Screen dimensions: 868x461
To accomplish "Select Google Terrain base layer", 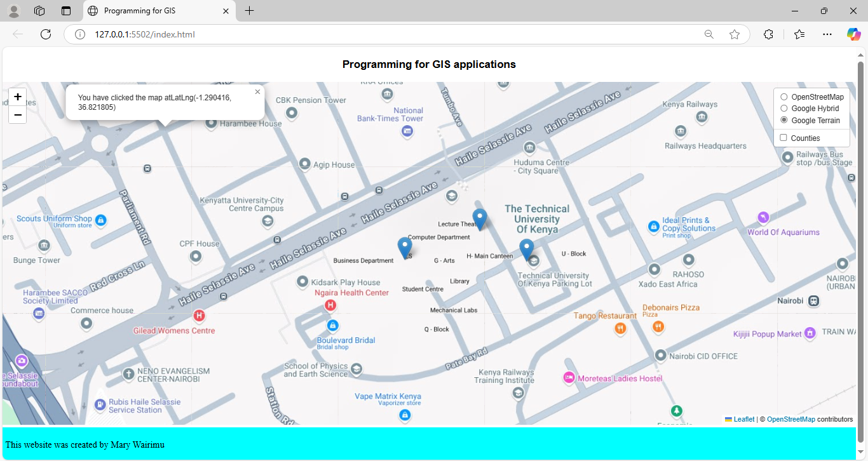I will click(784, 120).
